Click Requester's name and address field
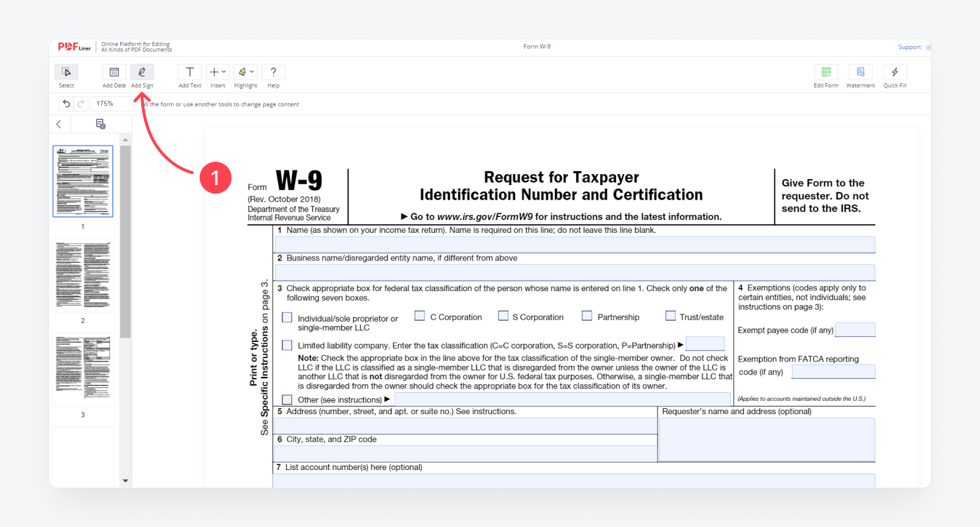This screenshot has height=527, width=980. (x=767, y=439)
